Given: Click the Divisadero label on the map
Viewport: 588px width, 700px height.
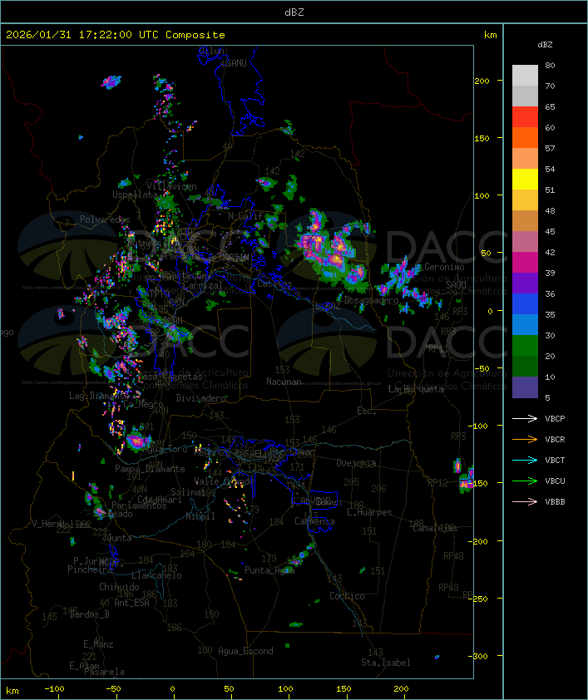Looking at the screenshot, I should (201, 398).
